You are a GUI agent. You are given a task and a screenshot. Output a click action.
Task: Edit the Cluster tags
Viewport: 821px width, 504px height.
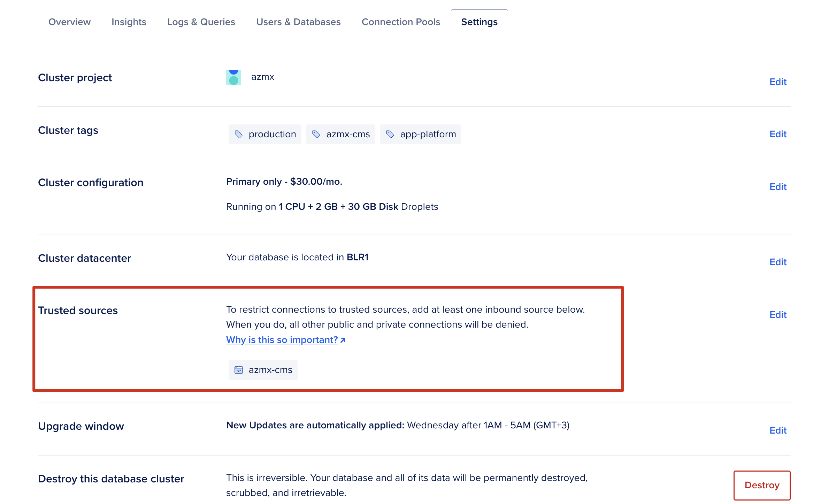coord(778,134)
